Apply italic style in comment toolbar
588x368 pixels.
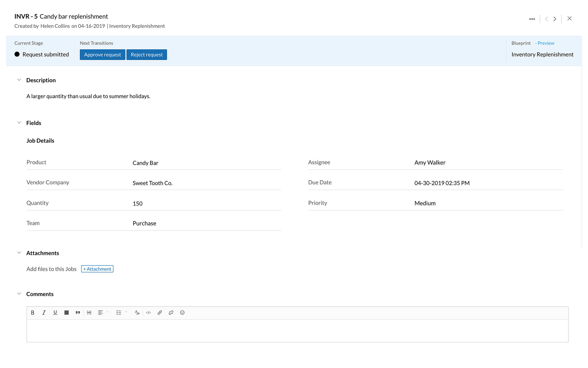pyautogui.click(x=44, y=312)
